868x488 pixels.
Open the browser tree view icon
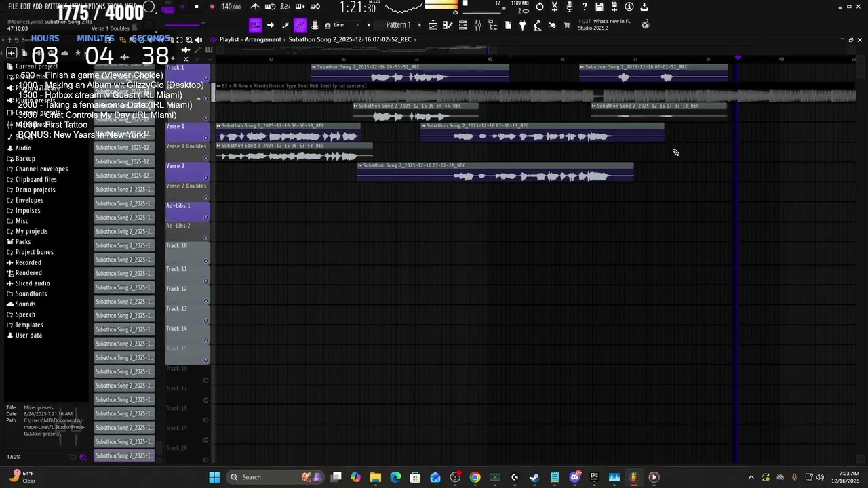coord(493,25)
